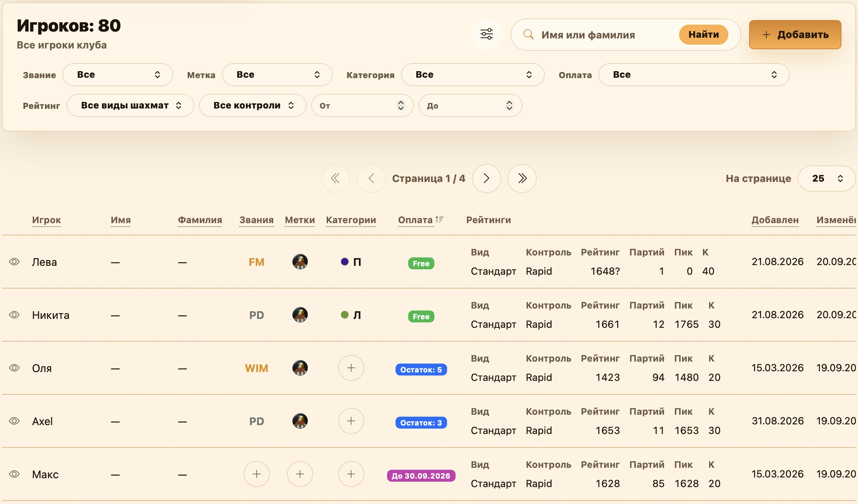The height and width of the screenshot is (504, 858).
Task: Open club badge in Никита row
Action: point(300,315)
